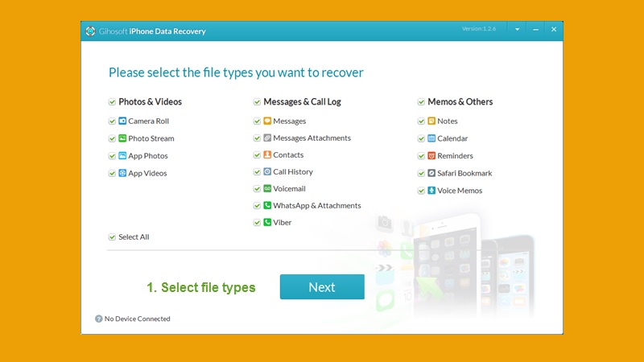The height and width of the screenshot is (362, 644).
Task: Click the Notes icon
Action: coord(431,121)
